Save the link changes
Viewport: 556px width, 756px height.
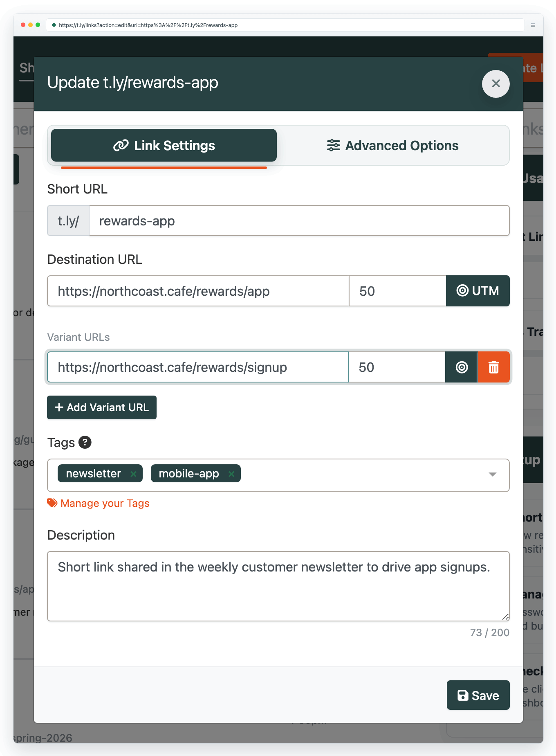coord(478,695)
